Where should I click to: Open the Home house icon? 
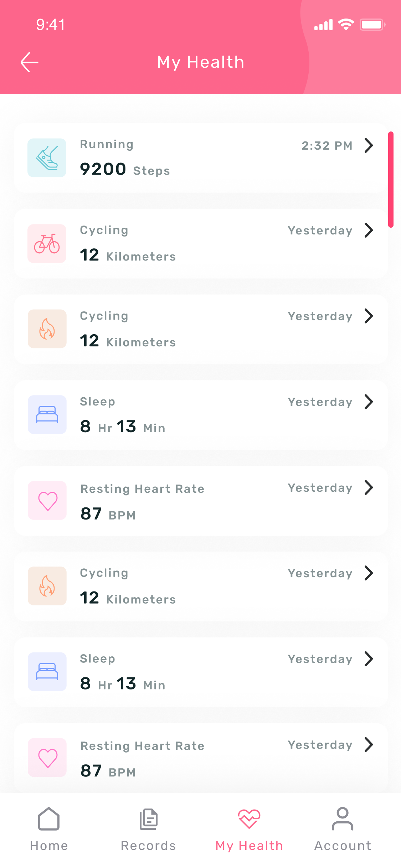[x=49, y=819]
